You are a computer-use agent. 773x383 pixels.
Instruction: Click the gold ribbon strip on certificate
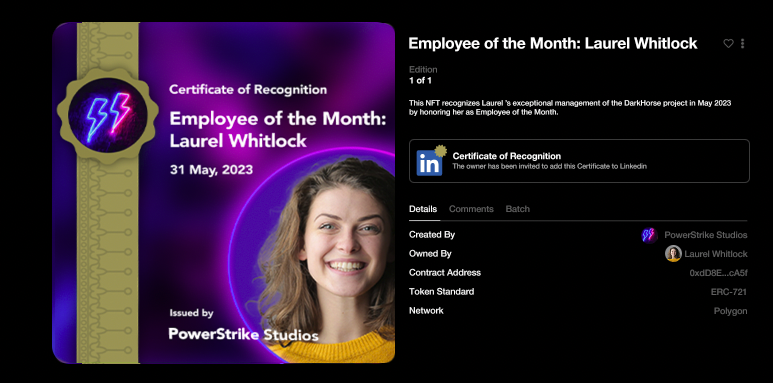tap(108, 193)
